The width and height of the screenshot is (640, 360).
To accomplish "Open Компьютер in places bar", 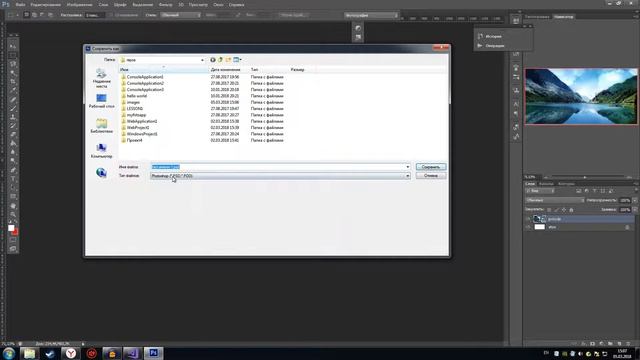I will pyautogui.click(x=101, y=151).
